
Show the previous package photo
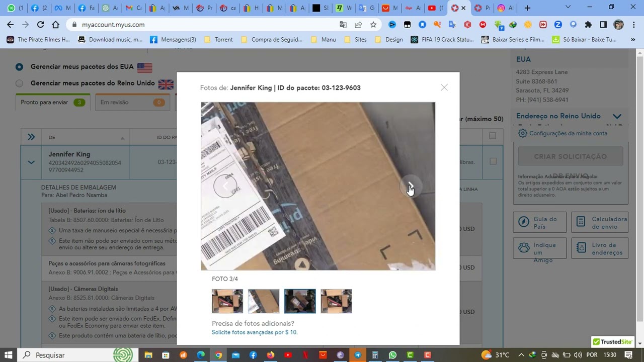pos(225,187)
